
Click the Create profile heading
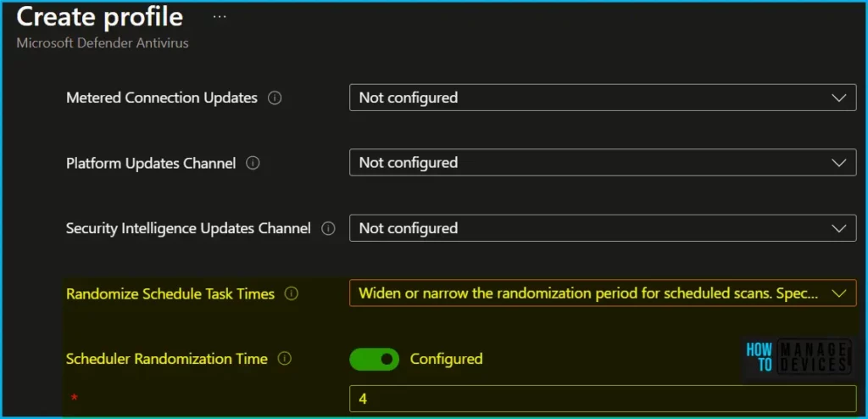[100, 17]
